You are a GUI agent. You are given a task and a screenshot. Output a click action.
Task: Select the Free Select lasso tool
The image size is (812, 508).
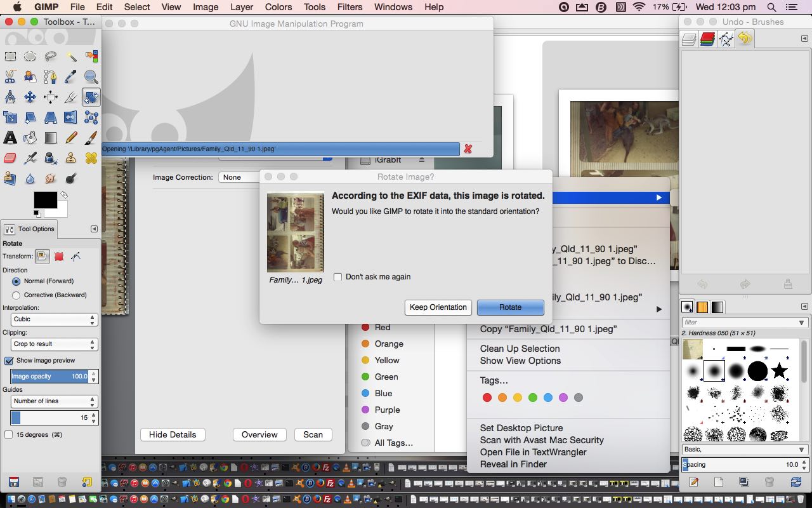point(50,57)
